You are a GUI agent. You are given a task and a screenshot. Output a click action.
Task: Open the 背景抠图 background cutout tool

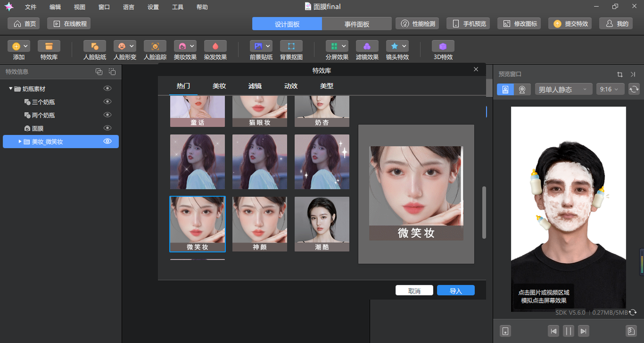[291, 46]
